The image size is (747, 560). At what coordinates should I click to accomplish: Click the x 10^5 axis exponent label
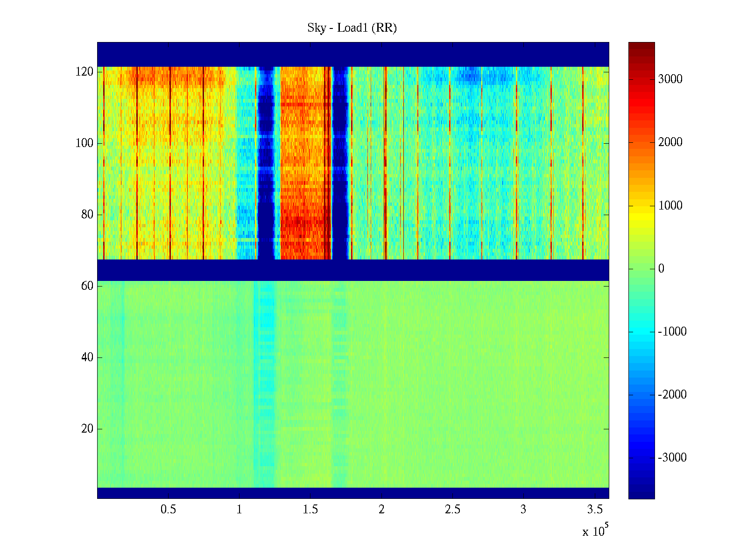[x=595, y=531]
